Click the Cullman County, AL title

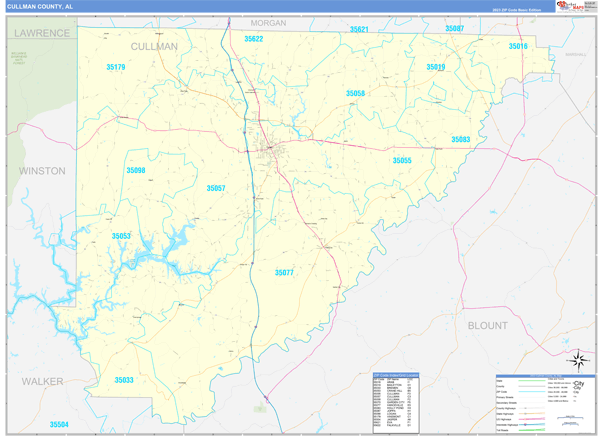(x=43, y=6)
